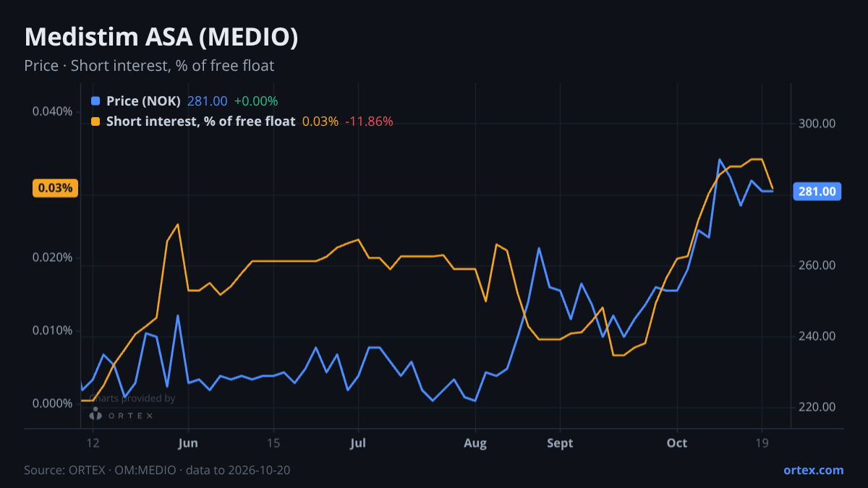Screen dimensions: 868x488
Task: Click the 0.020% left axis label
Action: tap(52, 258)
